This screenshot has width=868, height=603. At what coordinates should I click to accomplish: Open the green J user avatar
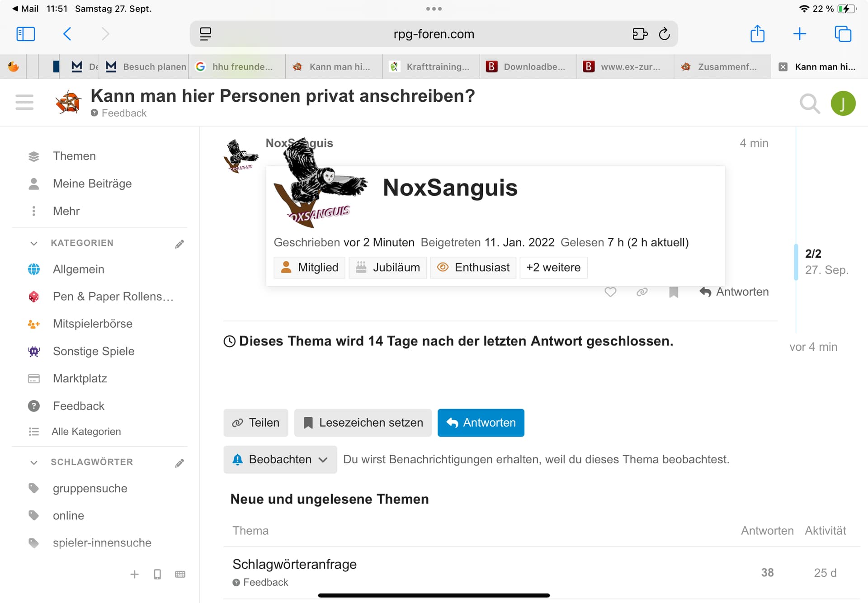coord(843,104)
